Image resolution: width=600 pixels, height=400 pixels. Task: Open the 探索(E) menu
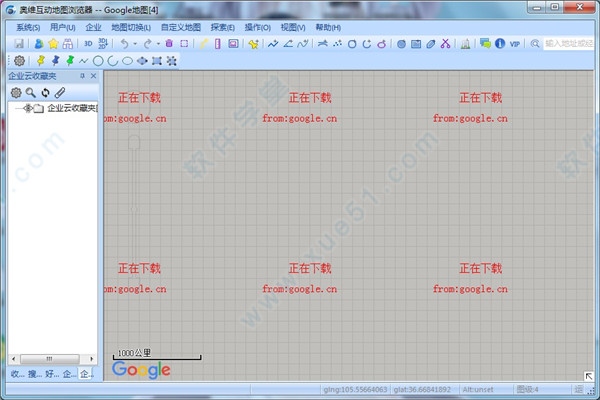click(x=223, y=28)
